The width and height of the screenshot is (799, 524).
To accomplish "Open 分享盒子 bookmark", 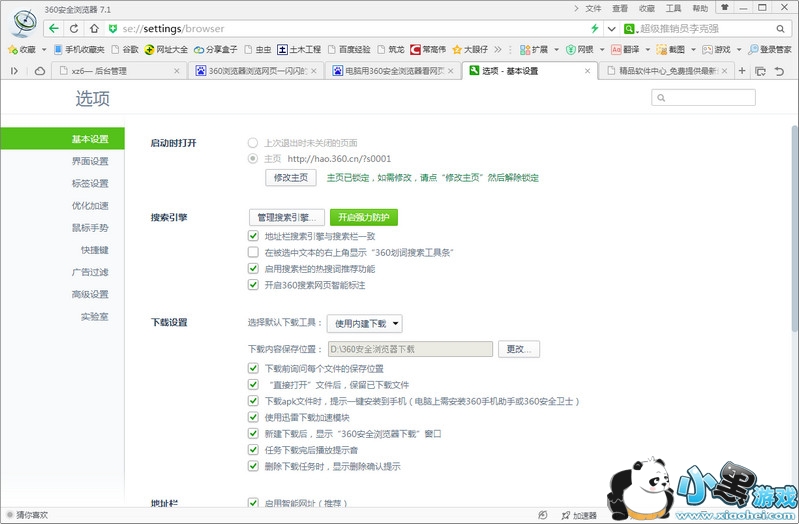I will point(216,49).
